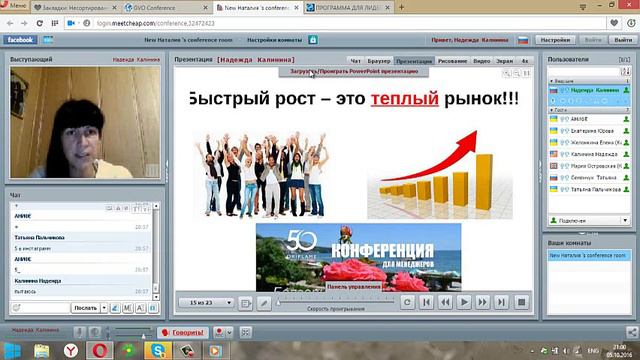The height and width of the screenshot is (360, 640).
Task: Open a new browser tab
Action: pyautogui.click(x=402, y=7)
